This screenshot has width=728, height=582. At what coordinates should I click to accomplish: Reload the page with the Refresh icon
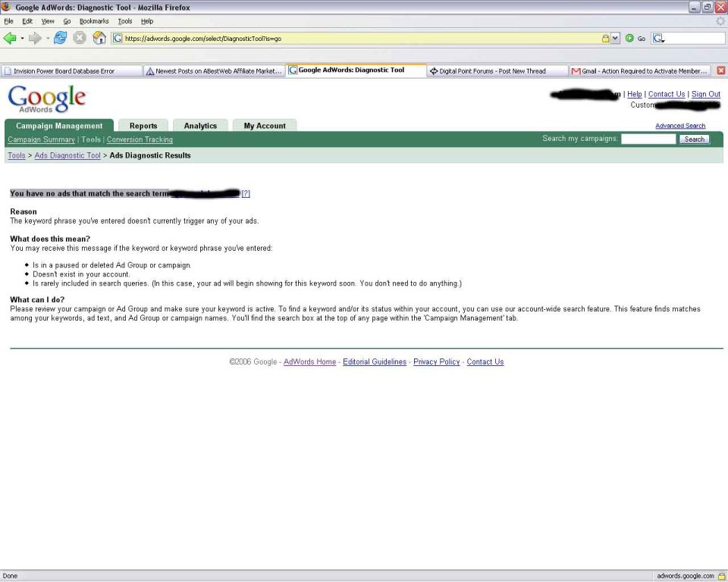[61, 38]
